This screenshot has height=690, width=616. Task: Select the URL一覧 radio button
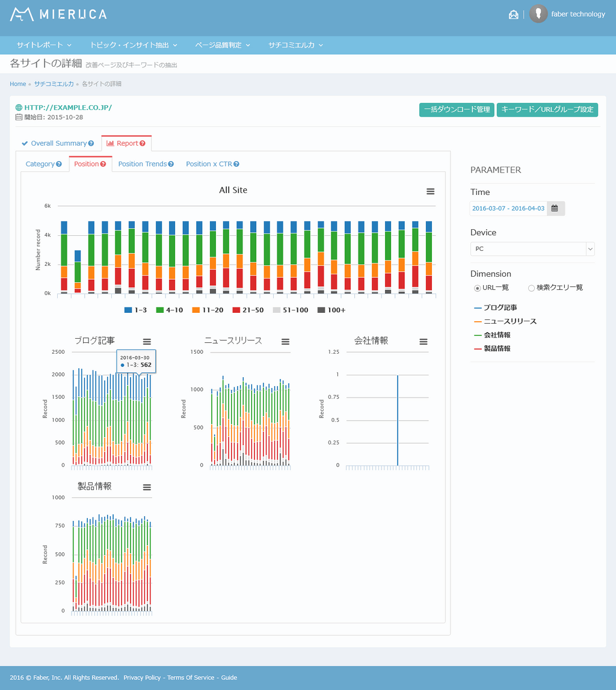pos(478,288)
